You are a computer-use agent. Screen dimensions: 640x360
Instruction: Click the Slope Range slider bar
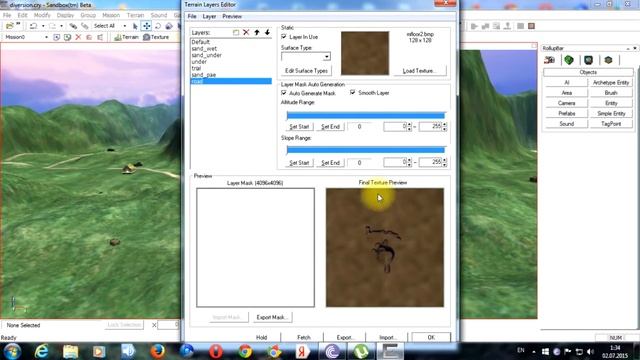tap(366, 150)
